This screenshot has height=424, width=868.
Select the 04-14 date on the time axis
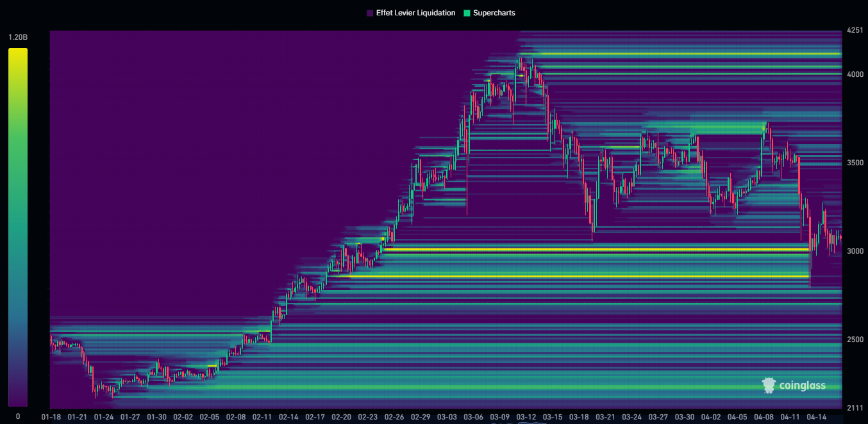816,417
